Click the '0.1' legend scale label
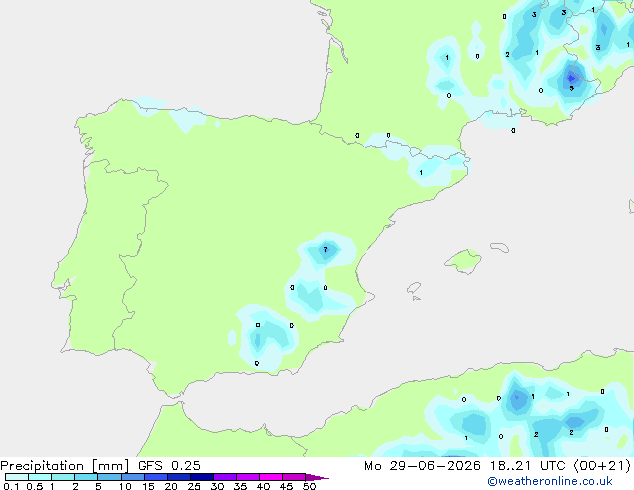Image resolution: width=634 pixels, height=490 pixels. pos(11,486)
